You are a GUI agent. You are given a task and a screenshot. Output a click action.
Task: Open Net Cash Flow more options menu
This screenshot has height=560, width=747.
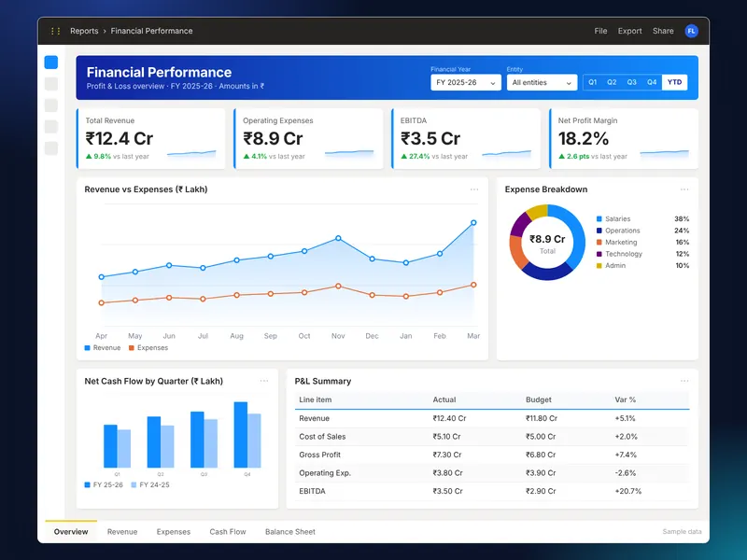(264, 381)
